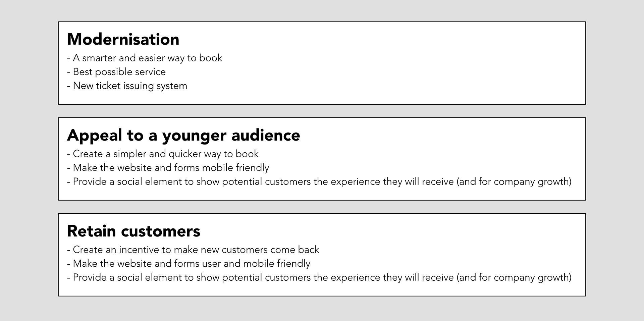
Task: Select 'A smarter and easier way to book' line
Action: [x=145, y=58]
